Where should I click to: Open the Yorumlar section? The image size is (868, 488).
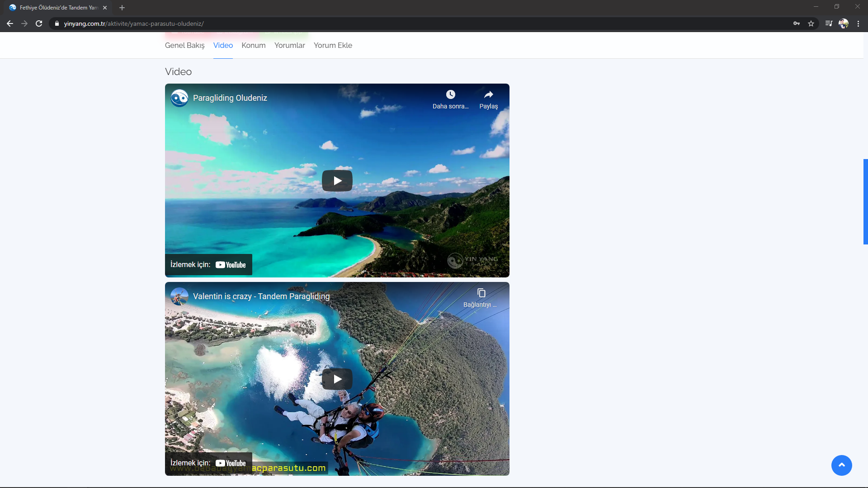click(289, 45)
